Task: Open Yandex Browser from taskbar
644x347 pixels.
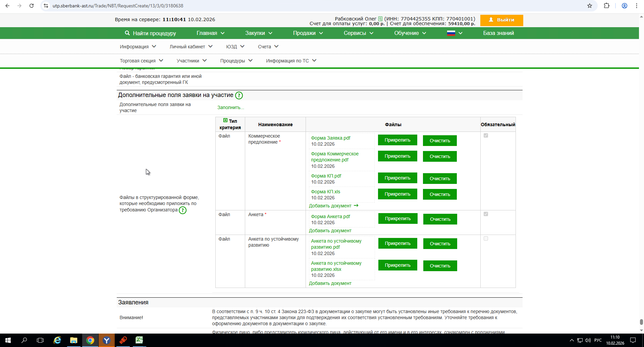Action: [x=107, y=340]
